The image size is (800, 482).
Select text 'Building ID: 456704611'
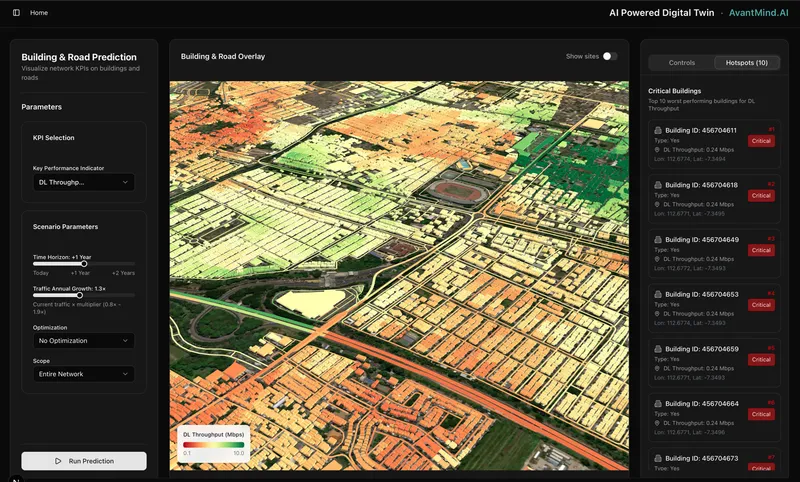(x=701, y=130)
